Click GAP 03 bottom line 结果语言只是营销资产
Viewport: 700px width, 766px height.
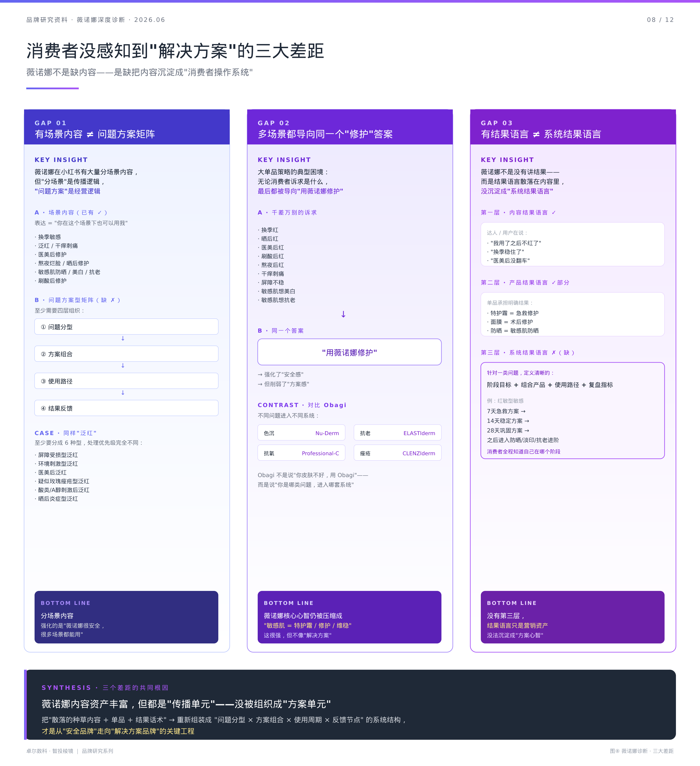[517, 625]
